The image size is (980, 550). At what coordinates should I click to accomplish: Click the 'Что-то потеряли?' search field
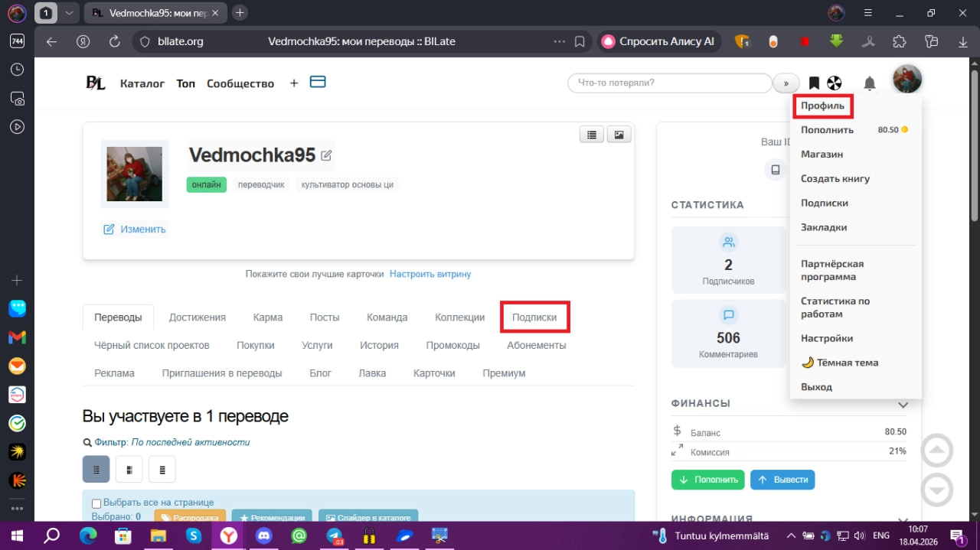click(670, 83)
